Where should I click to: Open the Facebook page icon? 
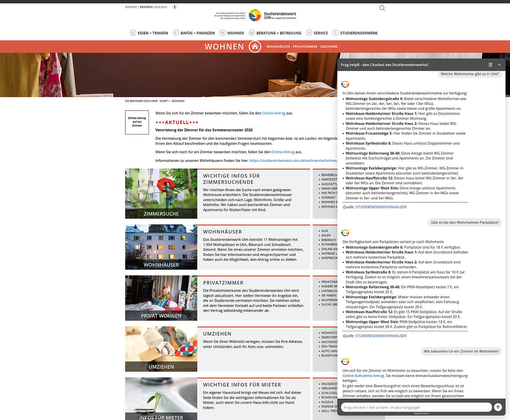tap(175, 7)
